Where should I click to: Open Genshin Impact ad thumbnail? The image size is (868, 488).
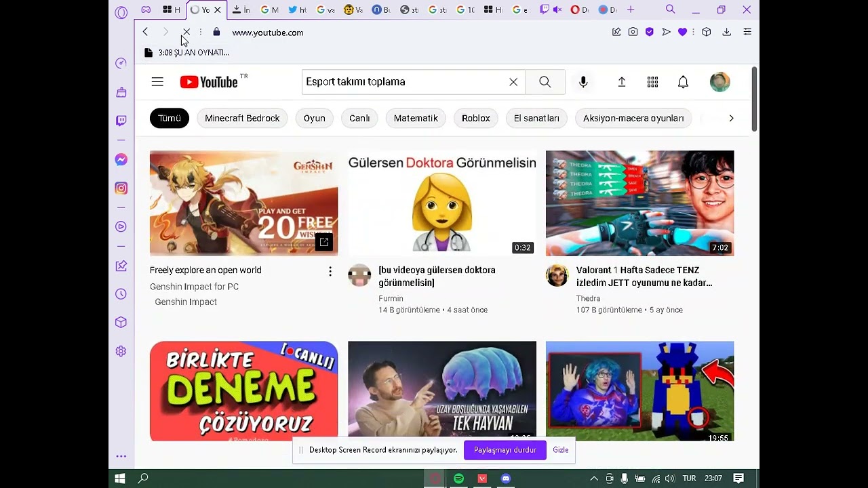click(x=243, y=203)
